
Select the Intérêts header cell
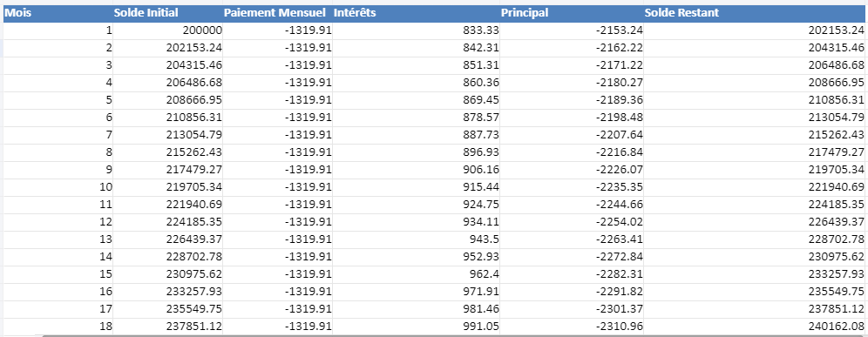click(416, 13)
